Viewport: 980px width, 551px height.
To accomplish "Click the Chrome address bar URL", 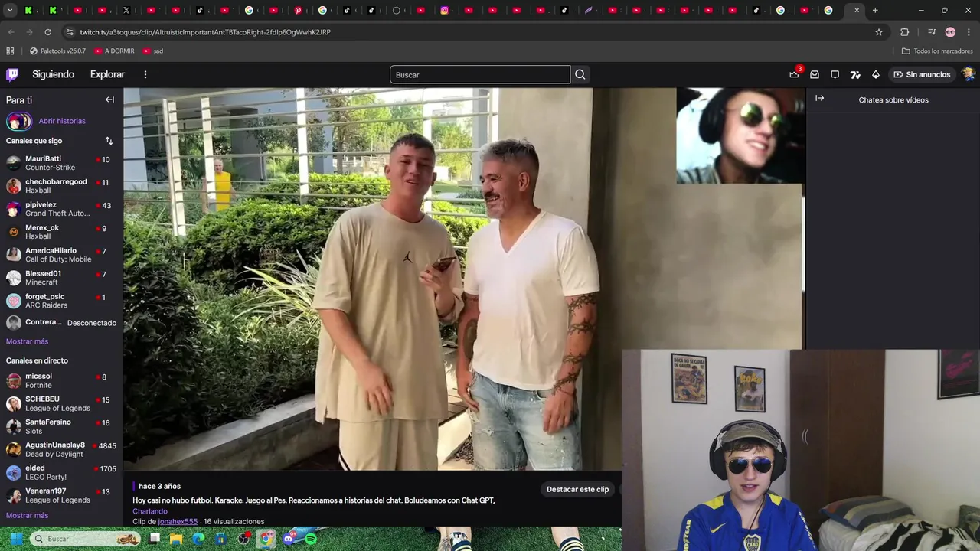I will coord(205,32).
